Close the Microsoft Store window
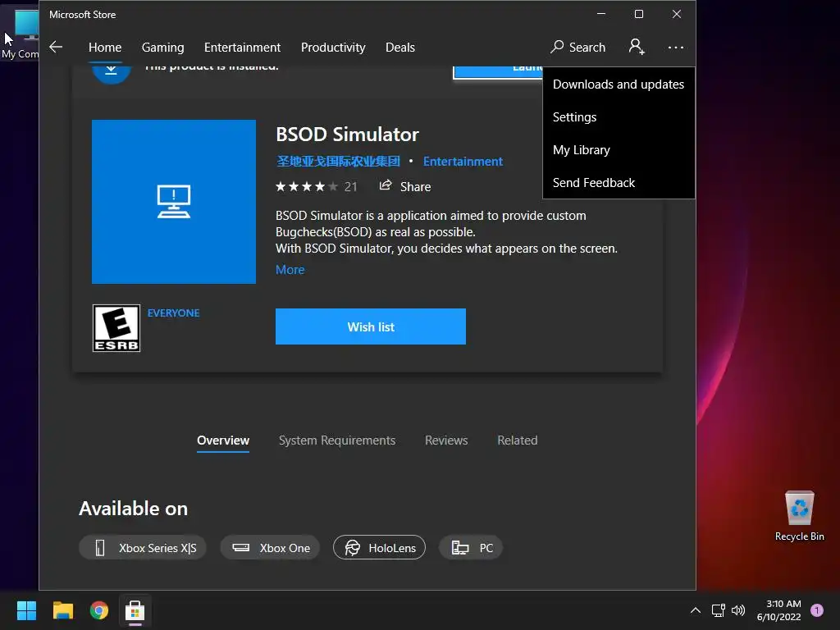840x630 pixels. pos(677,14)
